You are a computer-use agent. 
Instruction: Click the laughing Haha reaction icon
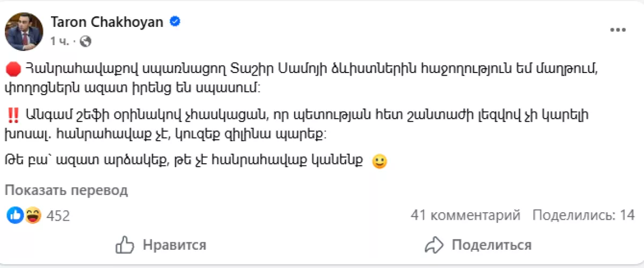(32, 215)
